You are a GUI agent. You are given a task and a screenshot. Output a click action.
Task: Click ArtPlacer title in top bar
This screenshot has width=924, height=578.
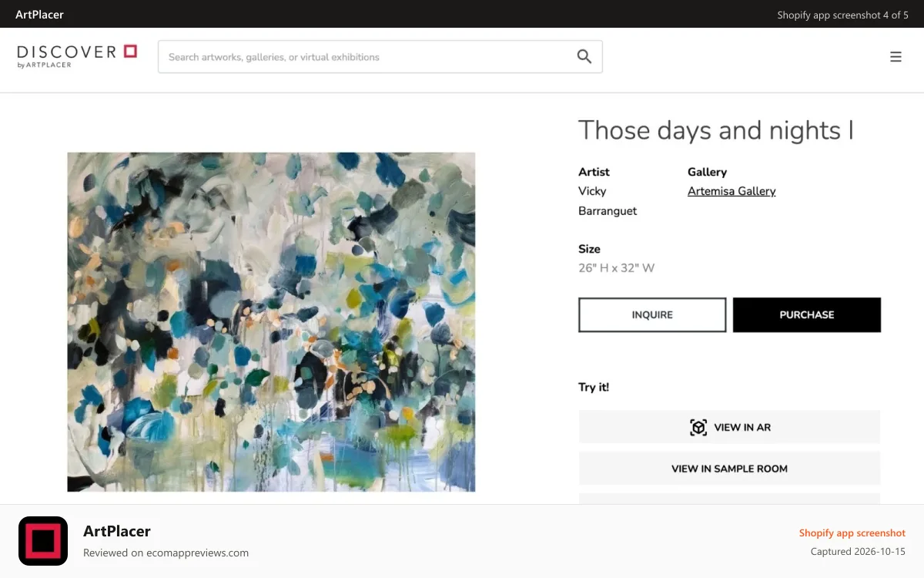[39, 15]
